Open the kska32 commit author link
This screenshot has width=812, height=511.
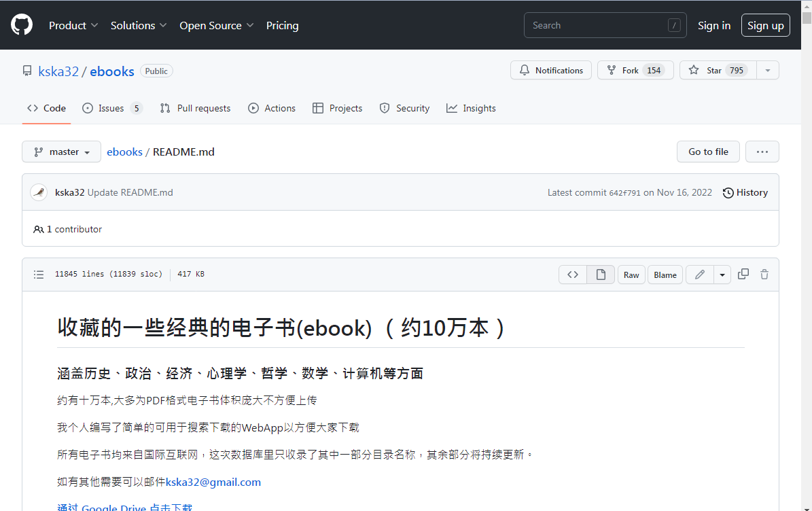pyautogui.click(x=69, y=192)
